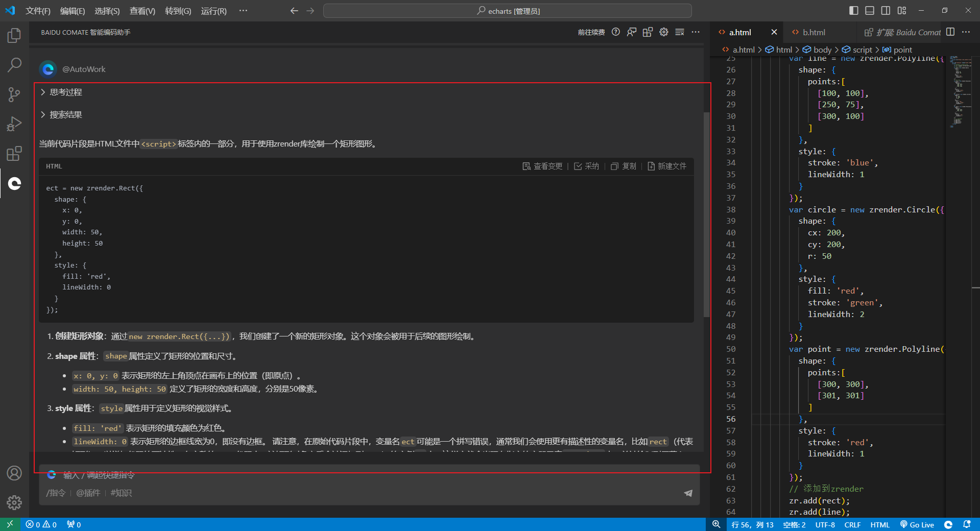980x531 pixels.
Task: Focus the Comate chat input field
Action: [x=369, y=475]
